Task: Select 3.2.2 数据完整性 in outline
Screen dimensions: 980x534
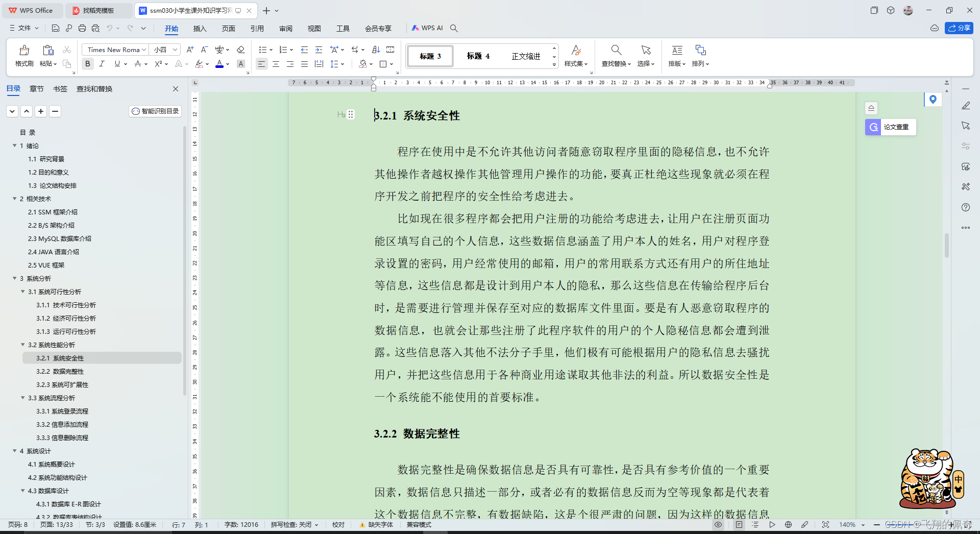Action: click(60, 371)
